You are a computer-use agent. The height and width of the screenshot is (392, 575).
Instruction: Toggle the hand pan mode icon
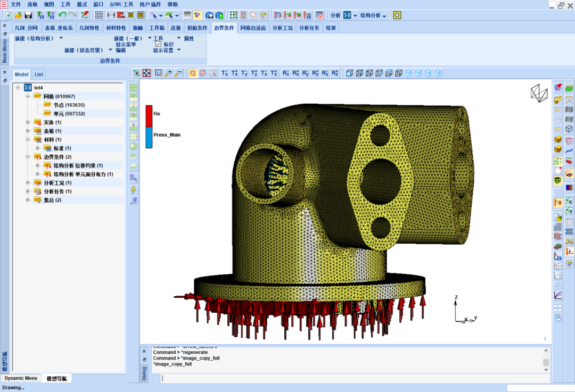tap(193, 73)
